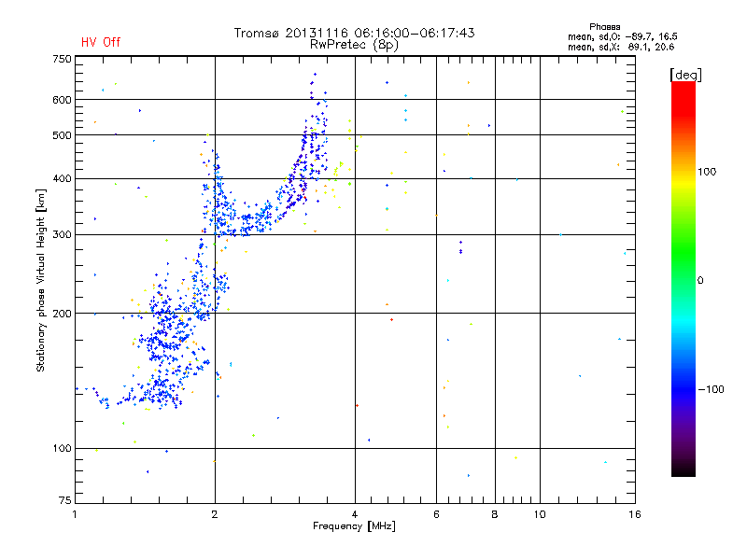Click the "Stationary phase Virtual Height [km]" axis label
Screen dimensions: 747x560
click(x=41, y=280)
